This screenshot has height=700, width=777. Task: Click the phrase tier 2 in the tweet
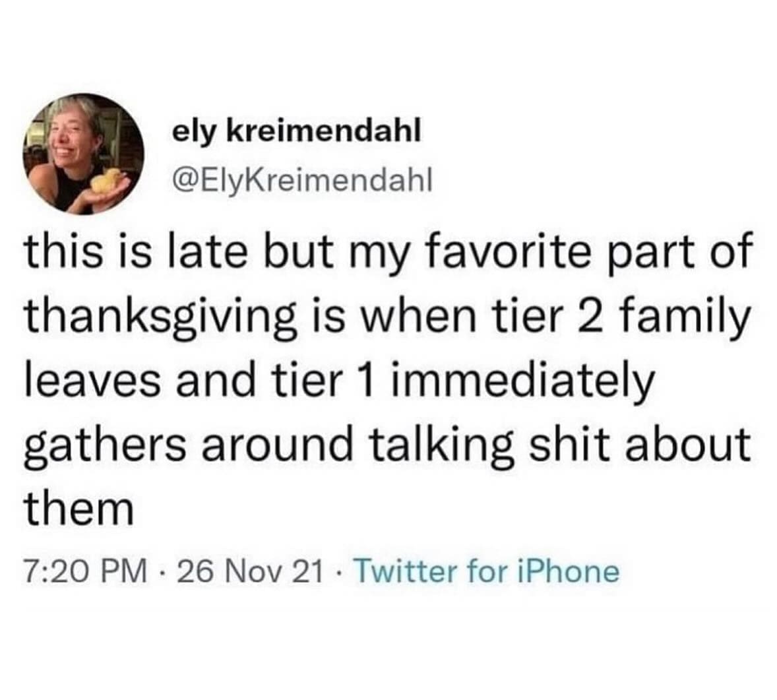(x=564, y=319)
